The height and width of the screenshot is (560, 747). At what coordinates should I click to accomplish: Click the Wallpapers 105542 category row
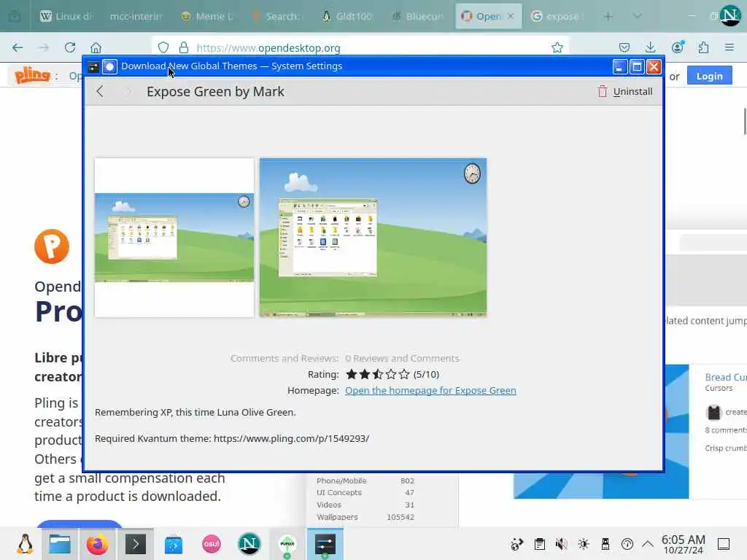tap(365, 517)
